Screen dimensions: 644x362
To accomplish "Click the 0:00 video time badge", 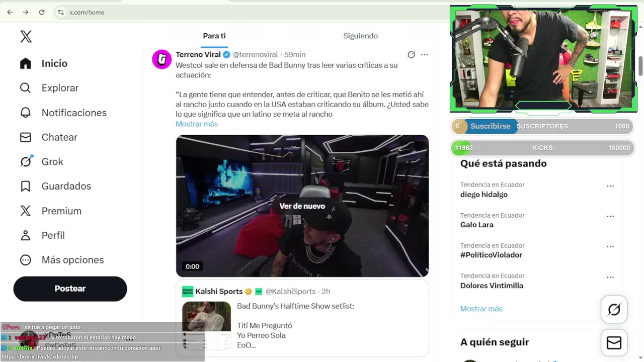I will (x=192, y=266).
